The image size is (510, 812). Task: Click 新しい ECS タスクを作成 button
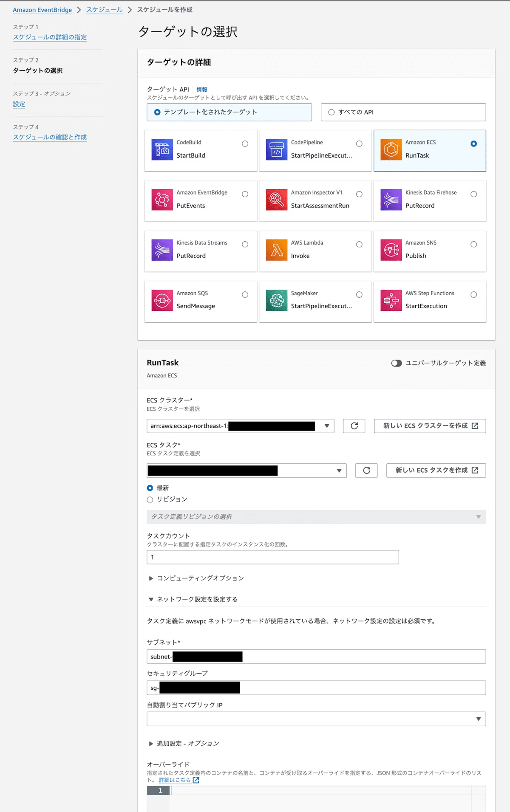436,471
